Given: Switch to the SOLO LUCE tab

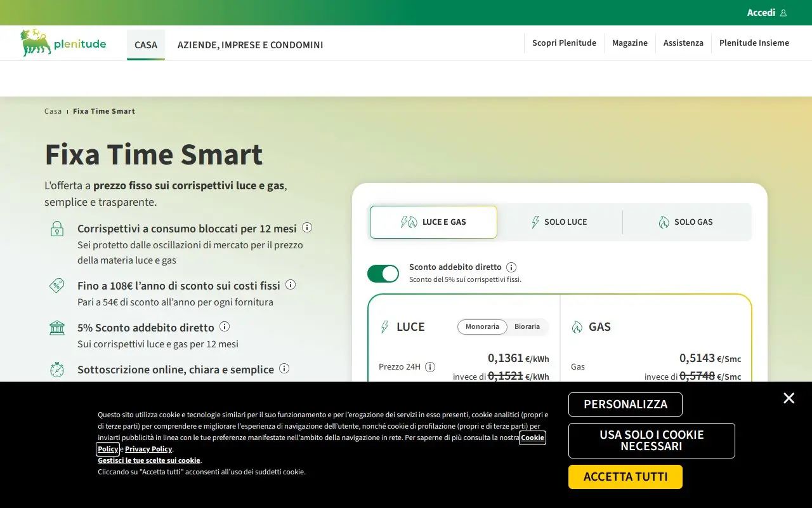Looking at the screenshot, I should [x=560, y=222].
